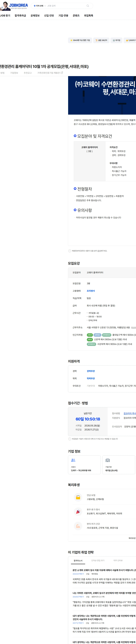Click the 서류전형 > 1차면접 process text

100,196
